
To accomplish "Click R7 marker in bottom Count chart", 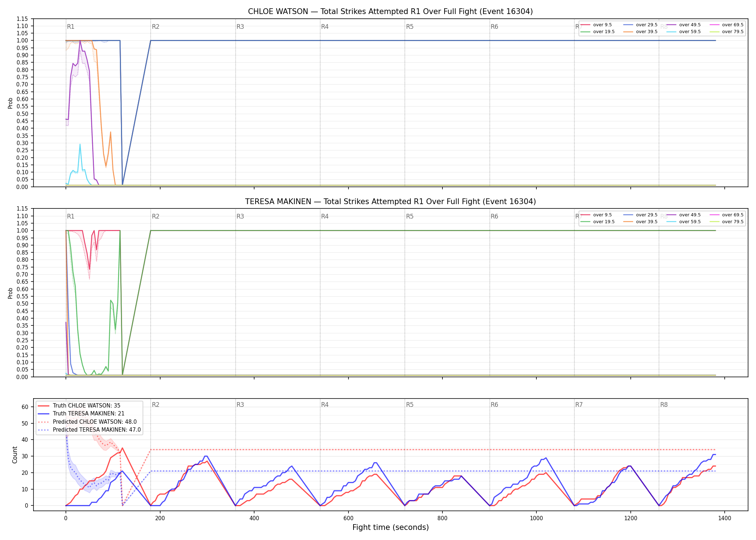I will 579,405.
